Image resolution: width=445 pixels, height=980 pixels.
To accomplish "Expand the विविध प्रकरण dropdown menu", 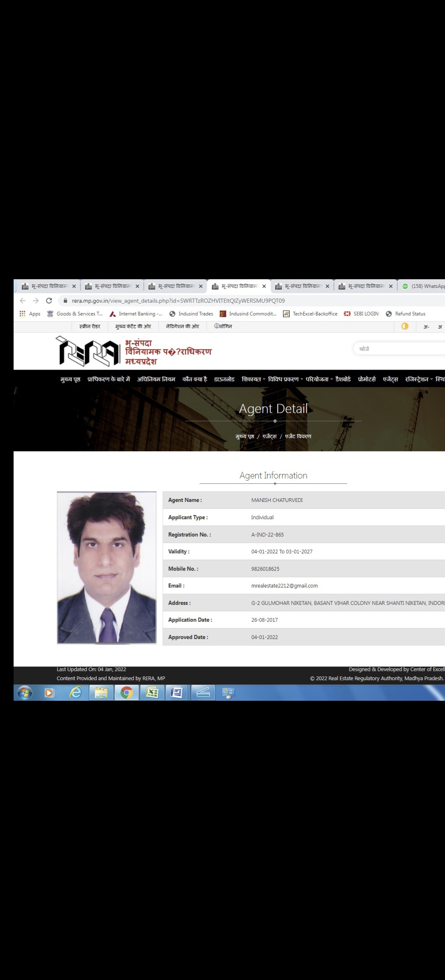I will (285, 379).
